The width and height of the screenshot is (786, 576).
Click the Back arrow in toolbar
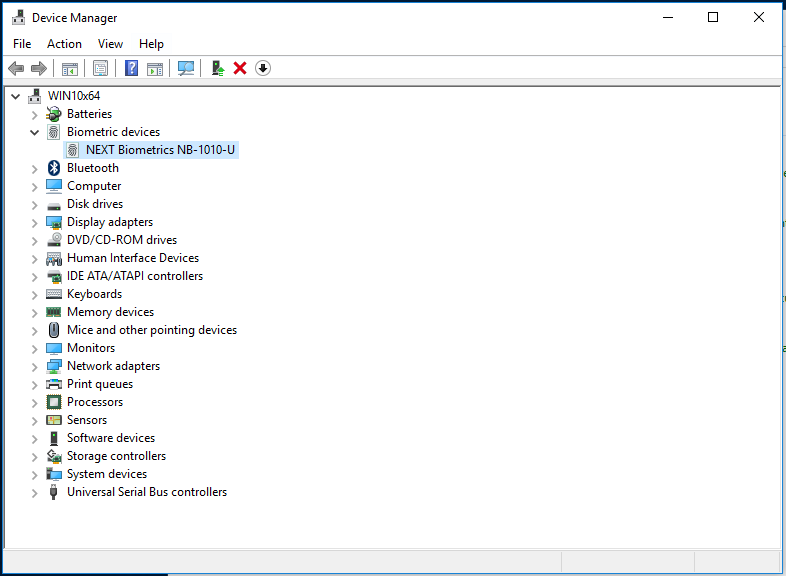click(x=17, y=68)
